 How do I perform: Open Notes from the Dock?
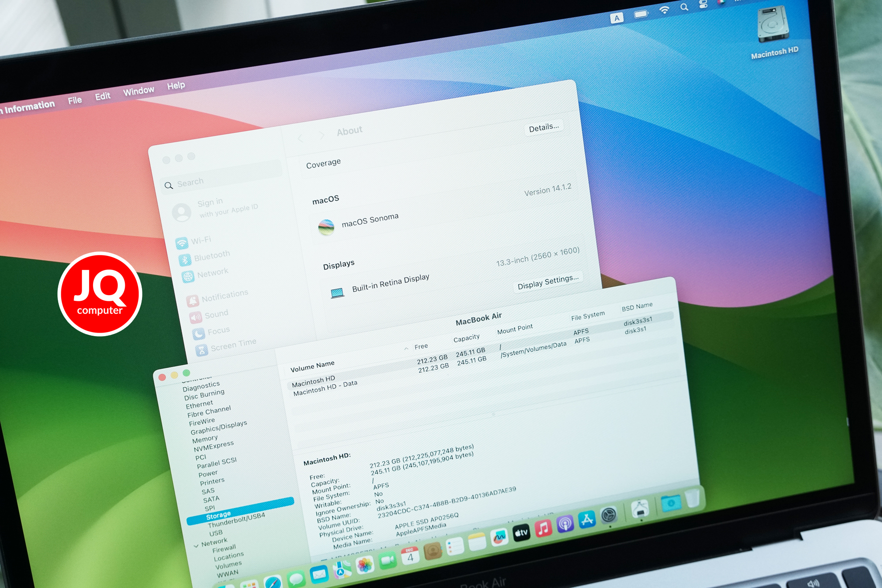pyautogui.click(x=477, y=542)
